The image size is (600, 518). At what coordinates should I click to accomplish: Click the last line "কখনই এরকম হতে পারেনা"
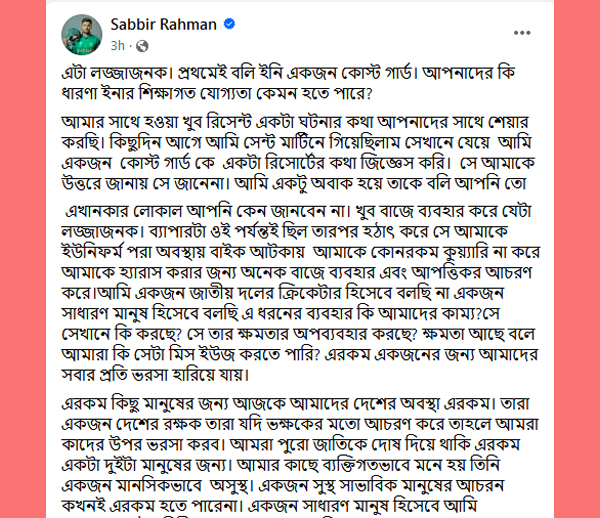269,507
